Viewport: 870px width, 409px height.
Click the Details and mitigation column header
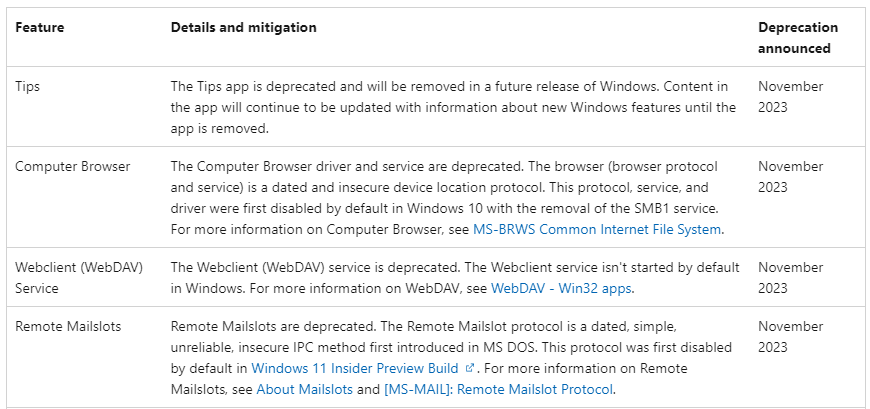(244, 28)
